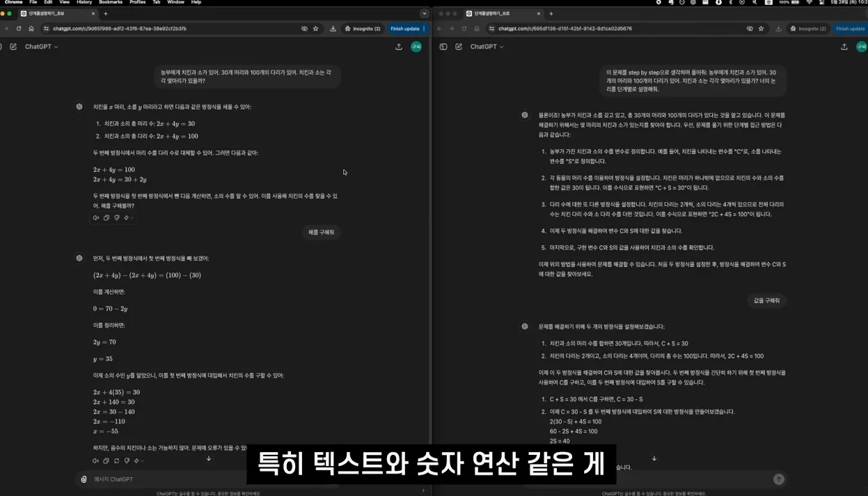The width and height of the screenshot is (868, 496).
Task: Open the ChatGPT model dropdown in left window
Action: pos(42,47)
